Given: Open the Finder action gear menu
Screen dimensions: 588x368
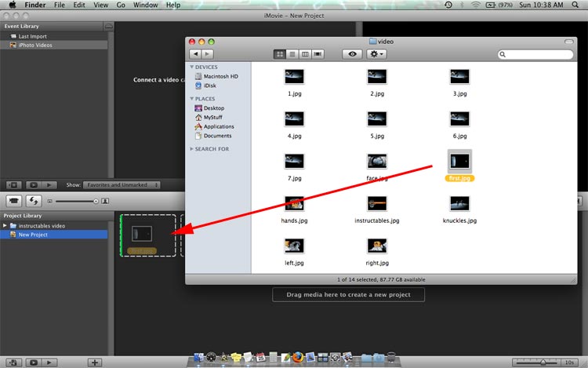Looking at the screenshot, I should click(376, 54).
